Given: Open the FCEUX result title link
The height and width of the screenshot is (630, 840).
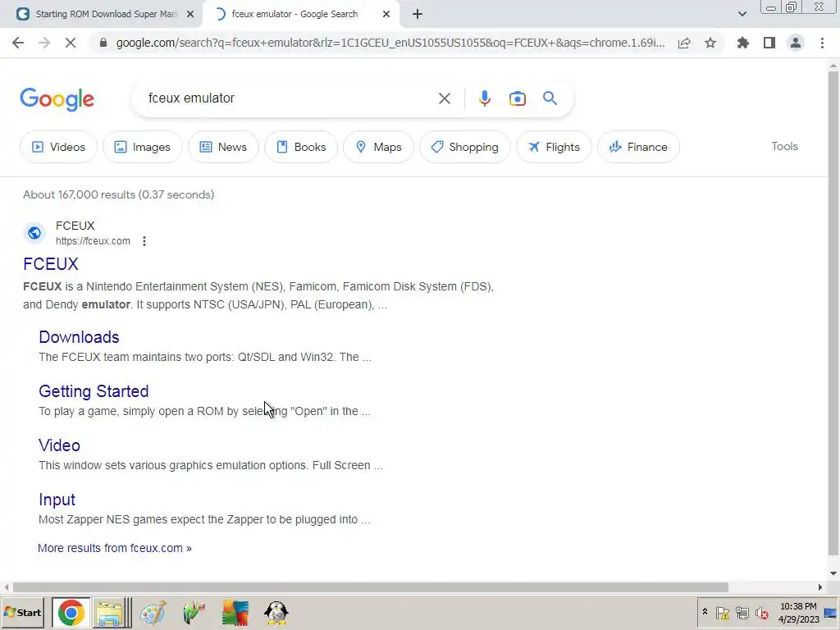Looking at the screenshot, I should 51,263.
